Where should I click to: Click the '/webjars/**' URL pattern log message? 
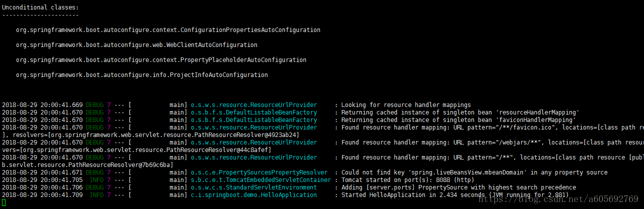[492, 142]
